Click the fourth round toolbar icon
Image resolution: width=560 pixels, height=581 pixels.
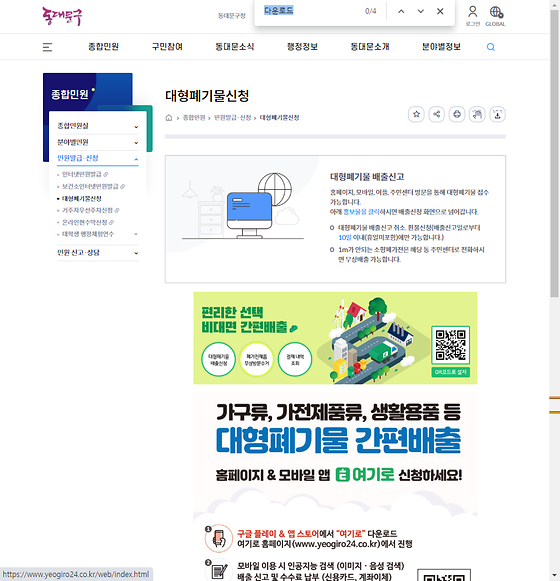coord(477,114)
